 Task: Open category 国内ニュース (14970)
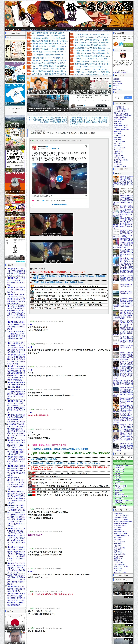click(121, 113)
